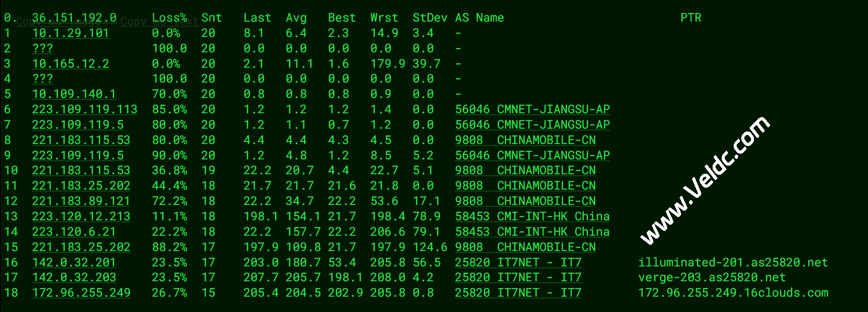Open the 223.120.12.213 IP link
Viewport: 868px width, 312px height.
(x=81, y=216)
